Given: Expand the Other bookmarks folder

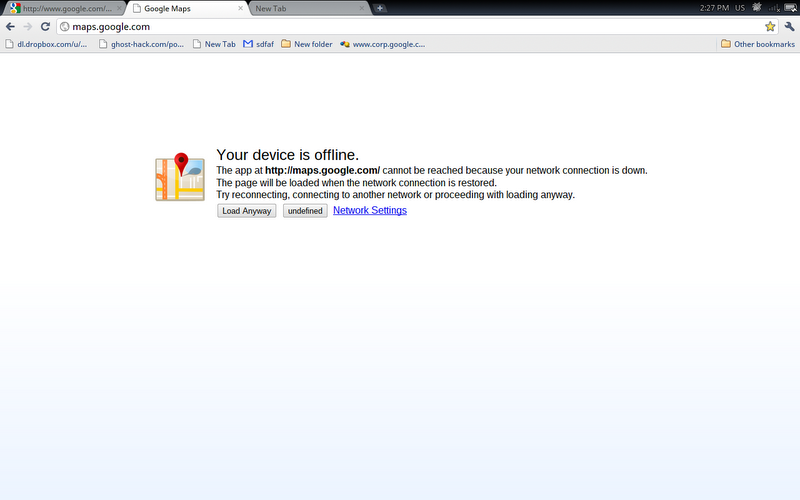Looking at the screenshot, I should (758, 44).
